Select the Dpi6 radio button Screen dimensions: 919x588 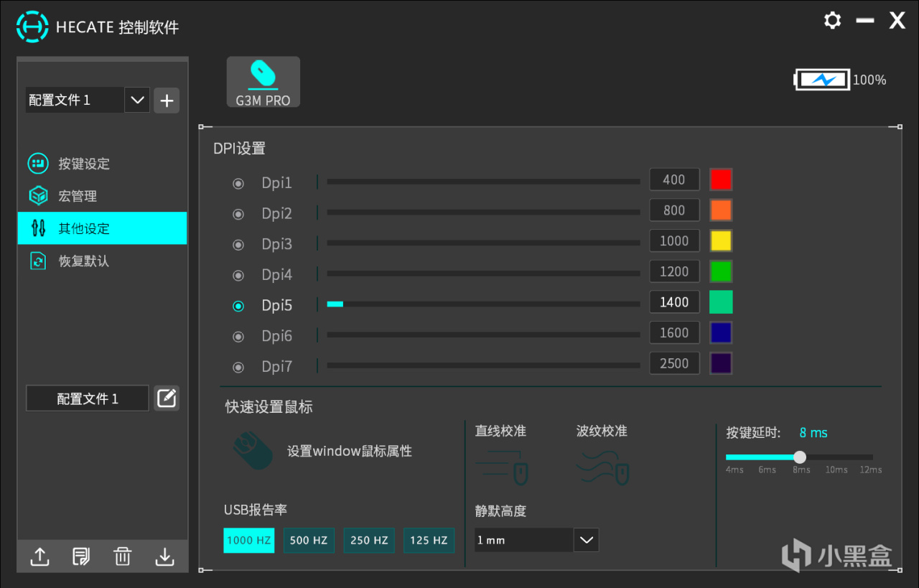[x=238, y=337]
